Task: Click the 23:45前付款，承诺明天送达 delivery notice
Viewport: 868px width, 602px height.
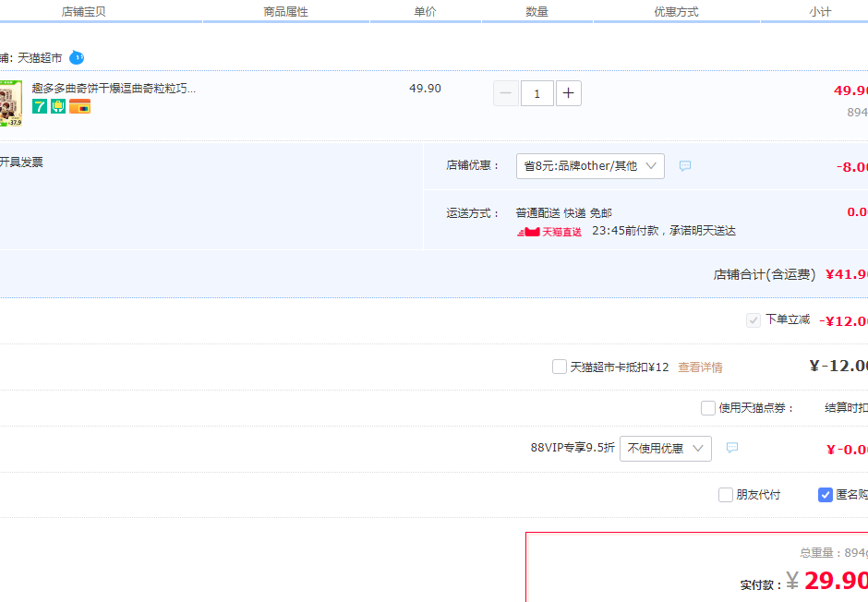Action: click(x=664, y=231)
